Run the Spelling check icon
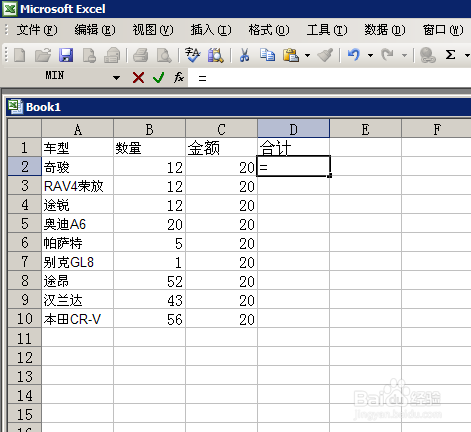Screen dimensions: 471x432 click(x=193, y=55)
